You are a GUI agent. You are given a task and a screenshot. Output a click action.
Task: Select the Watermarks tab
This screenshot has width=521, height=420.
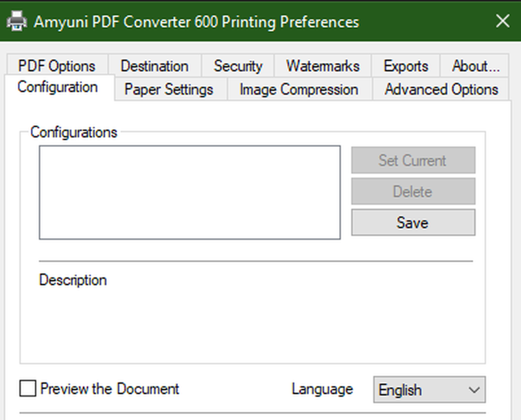pyautogui.click(x=323, y=66)
